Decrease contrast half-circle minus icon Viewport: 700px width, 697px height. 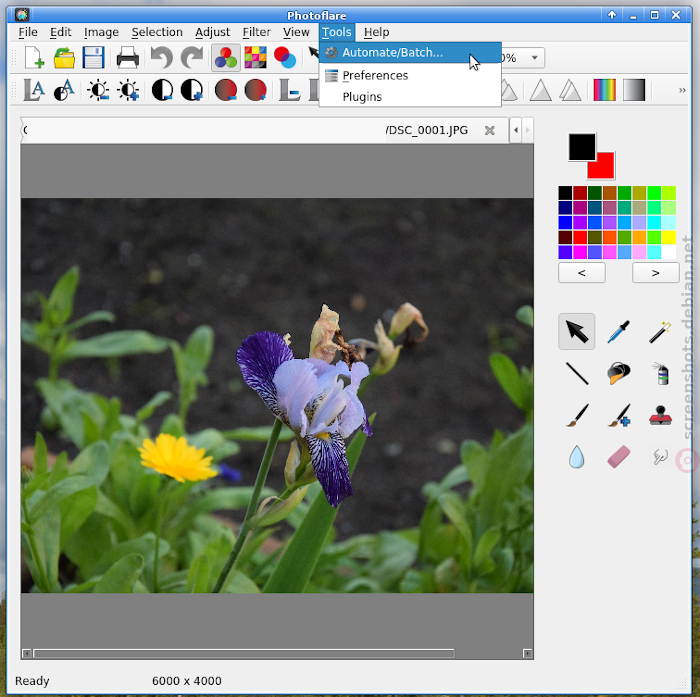click(x=162, y=90)
